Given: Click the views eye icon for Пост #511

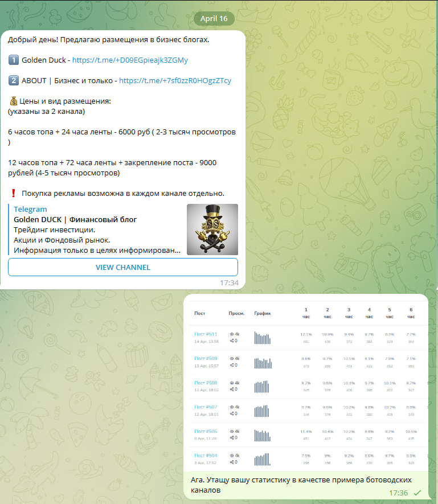Looking at the screenshot, I should (232, 334).
